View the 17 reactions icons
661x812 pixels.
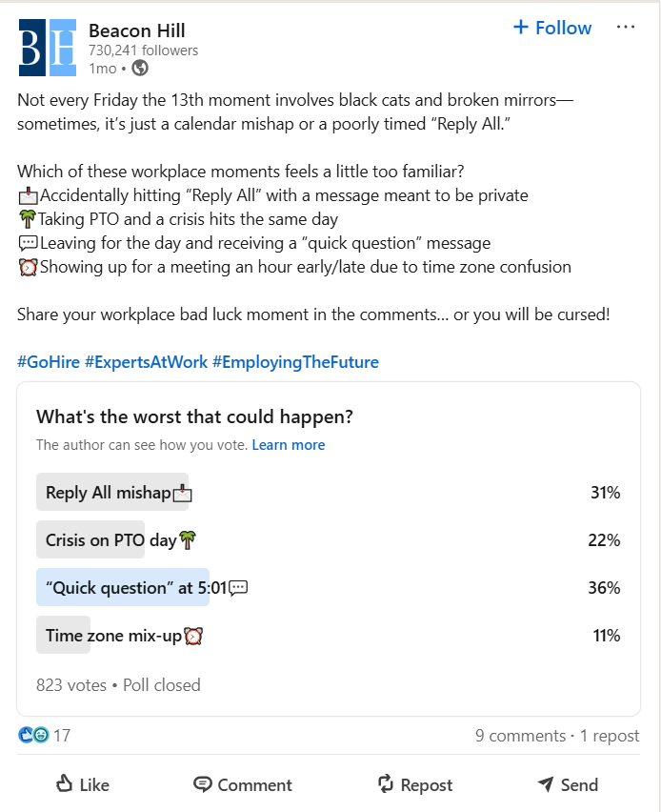(33, 735)
